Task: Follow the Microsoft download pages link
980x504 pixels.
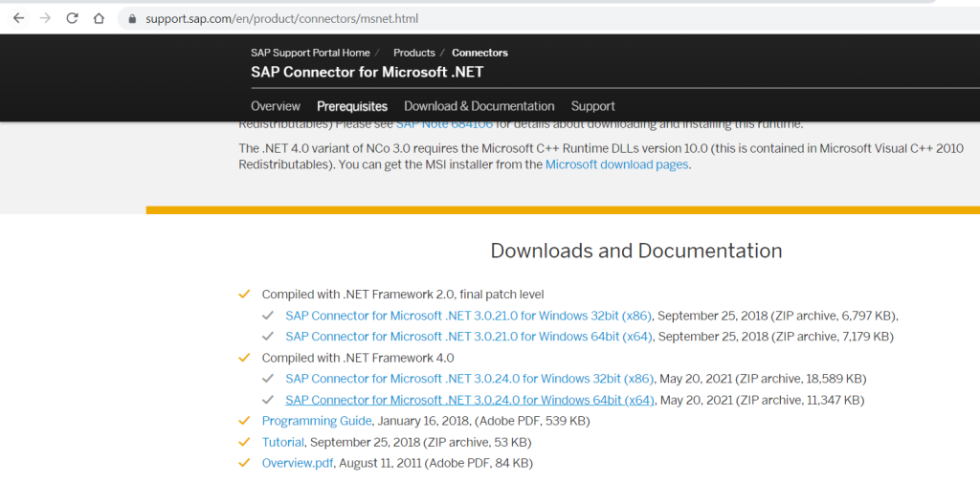Action: tap(617, 164)
